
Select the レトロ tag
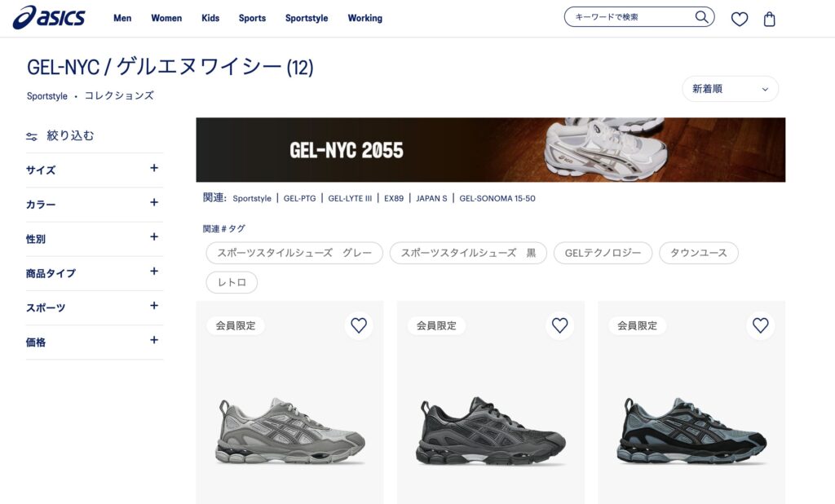232,282
